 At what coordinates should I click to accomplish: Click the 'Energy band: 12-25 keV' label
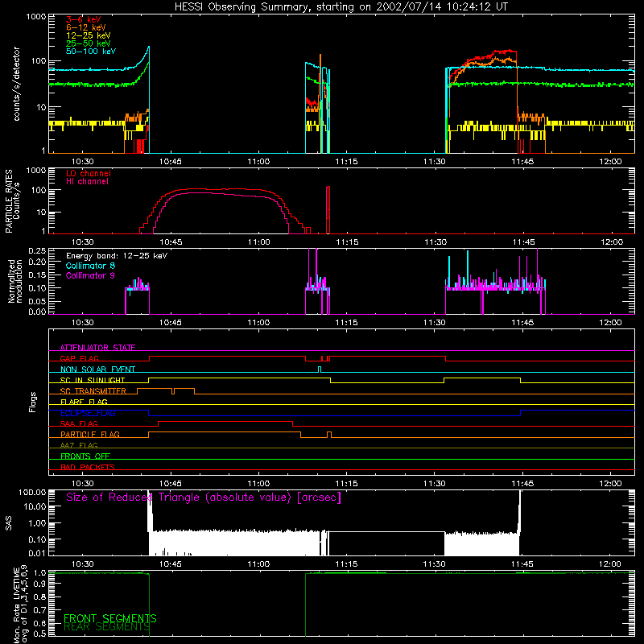(117, 256)
